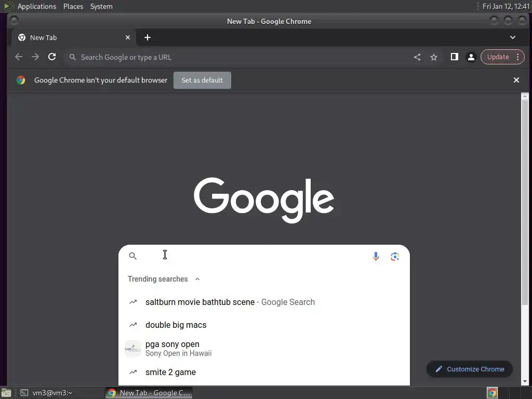The height and width of the screenshot is (399, 532).
Task: Click 'Trending searches' heading text
Action: [158, 279]
